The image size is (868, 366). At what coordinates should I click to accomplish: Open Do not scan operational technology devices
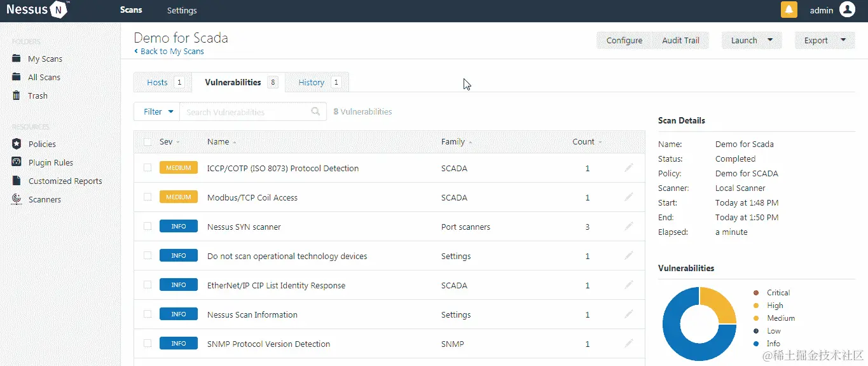287,256
